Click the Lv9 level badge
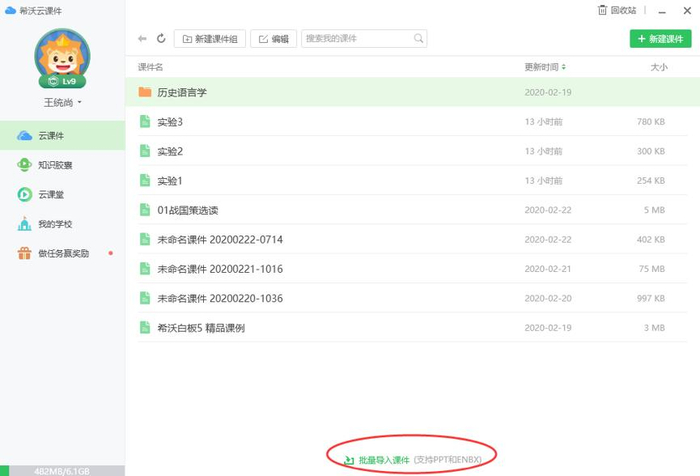 click(62, 81)
